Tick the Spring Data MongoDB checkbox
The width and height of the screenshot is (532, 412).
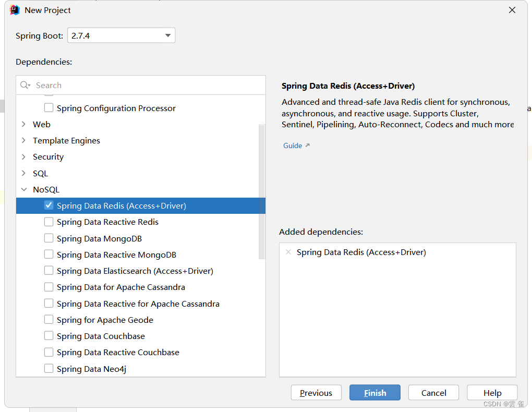[x=49, y=238]
